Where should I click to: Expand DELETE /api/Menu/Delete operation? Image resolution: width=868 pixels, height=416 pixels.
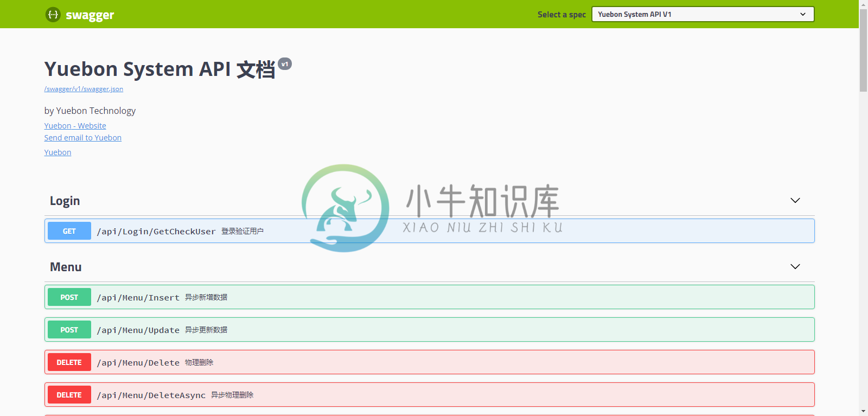[x=429, y=362]
